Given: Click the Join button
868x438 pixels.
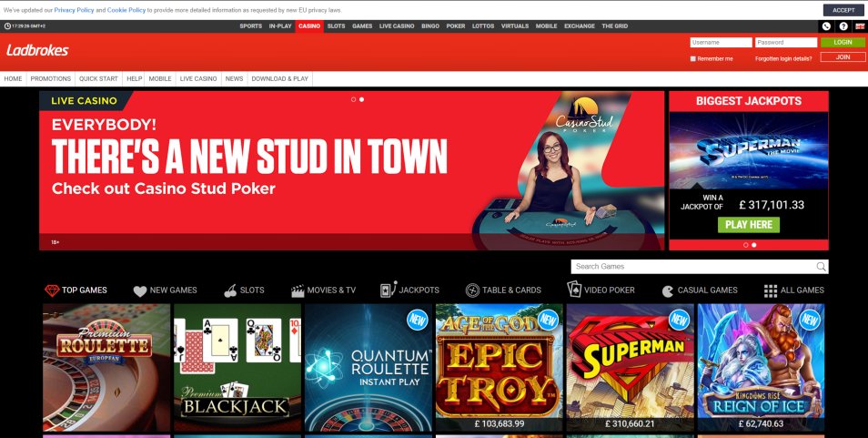Looking at the screenshot, I should tap(843, 57).
